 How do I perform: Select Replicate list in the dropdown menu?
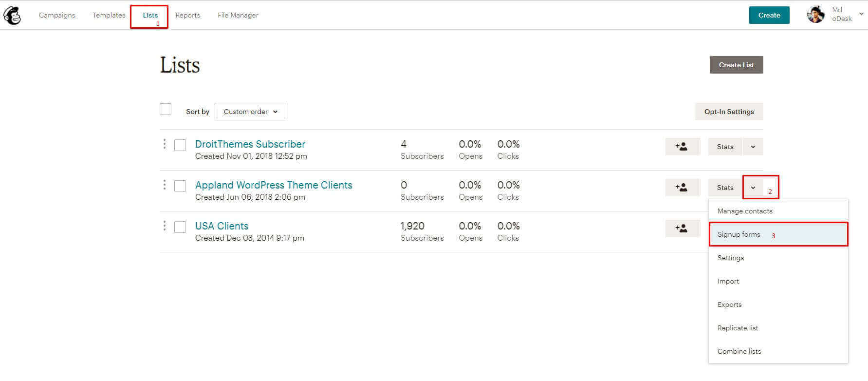click(738, 328)
